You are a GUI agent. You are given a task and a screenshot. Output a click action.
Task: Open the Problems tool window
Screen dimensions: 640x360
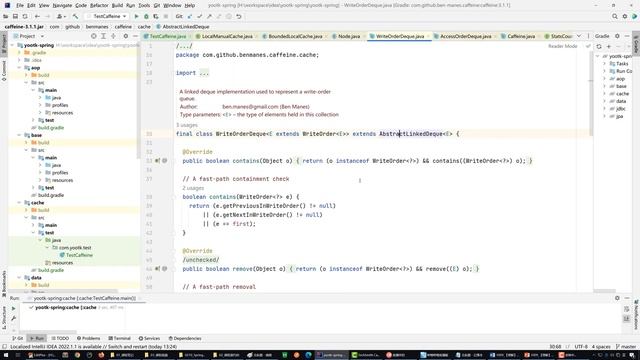(x=88, y=338)
